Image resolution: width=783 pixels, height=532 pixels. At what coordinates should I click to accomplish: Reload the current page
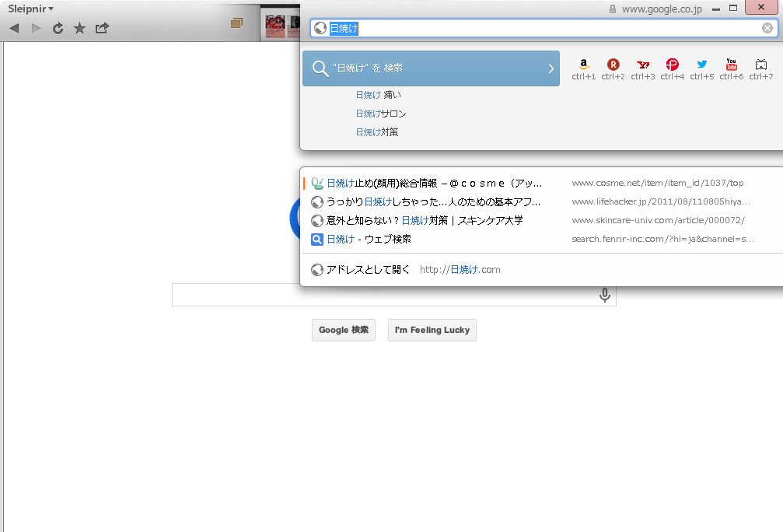click(x=58, y=29)
